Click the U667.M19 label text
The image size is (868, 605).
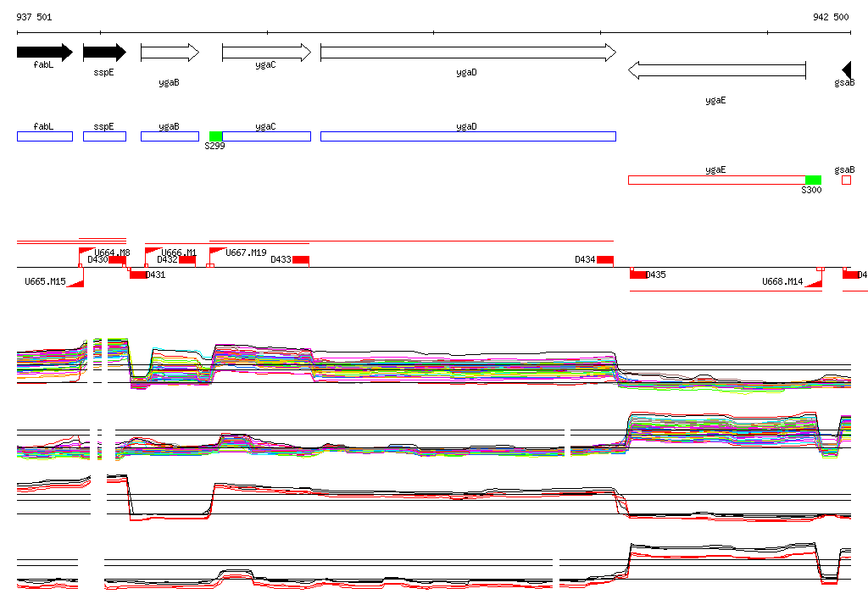tap(247, 253)
